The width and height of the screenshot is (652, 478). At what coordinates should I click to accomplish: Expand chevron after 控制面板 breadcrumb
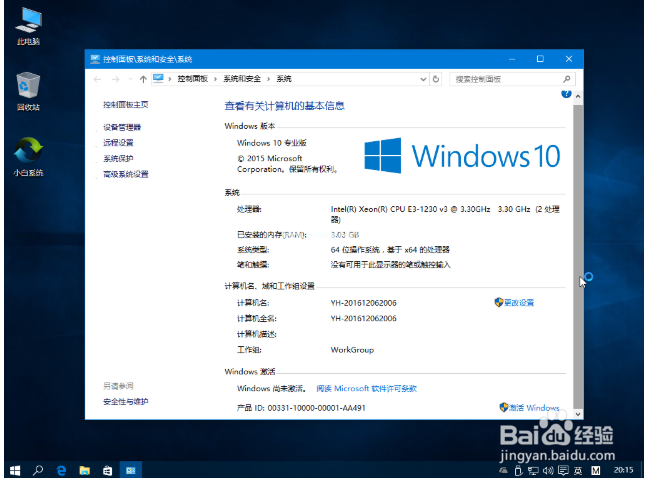(215, 79)
